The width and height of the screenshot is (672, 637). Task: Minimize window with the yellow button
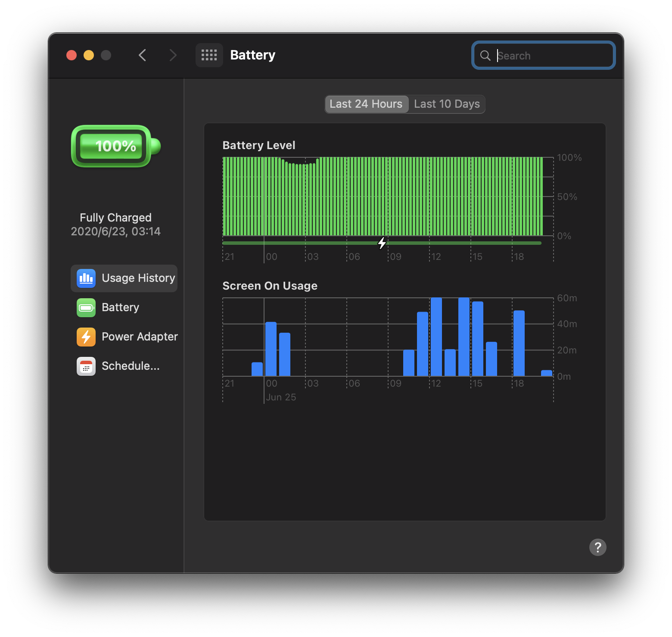click(89, 55)
